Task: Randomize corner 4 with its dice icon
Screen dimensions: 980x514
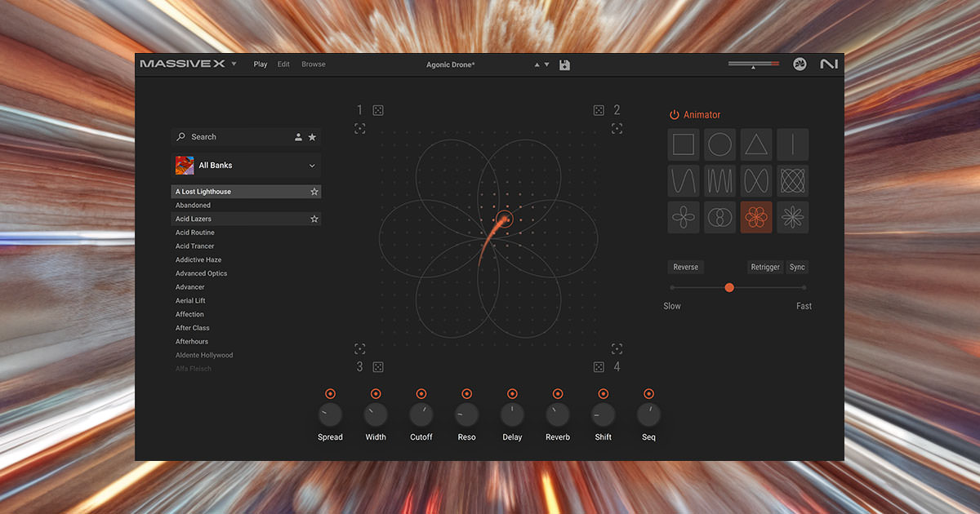Action: tap(599, 367)
